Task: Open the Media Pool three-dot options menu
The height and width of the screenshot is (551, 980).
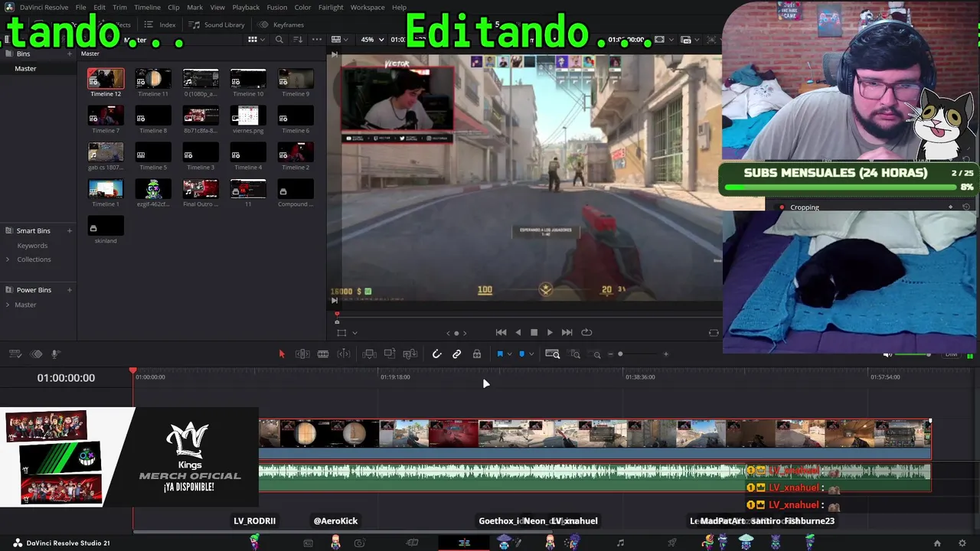Action: click(x=316, y=40)
